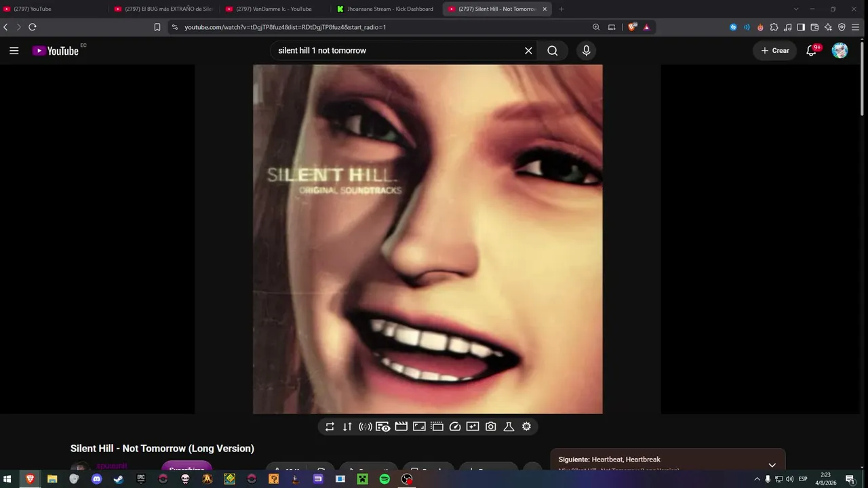Image resolution: width=868 pixels, height=488 pixels.
Task: Open Discord from the taskbar
Action: pos(96,479)
